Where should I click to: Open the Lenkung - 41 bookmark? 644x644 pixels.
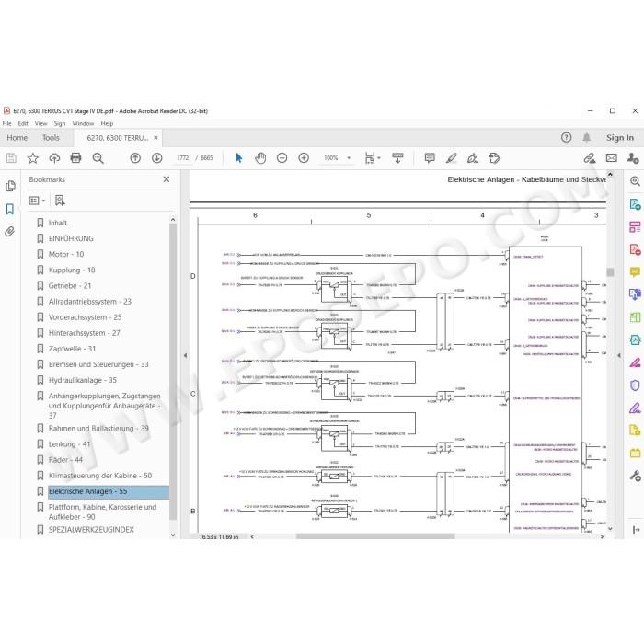point(69,444)
